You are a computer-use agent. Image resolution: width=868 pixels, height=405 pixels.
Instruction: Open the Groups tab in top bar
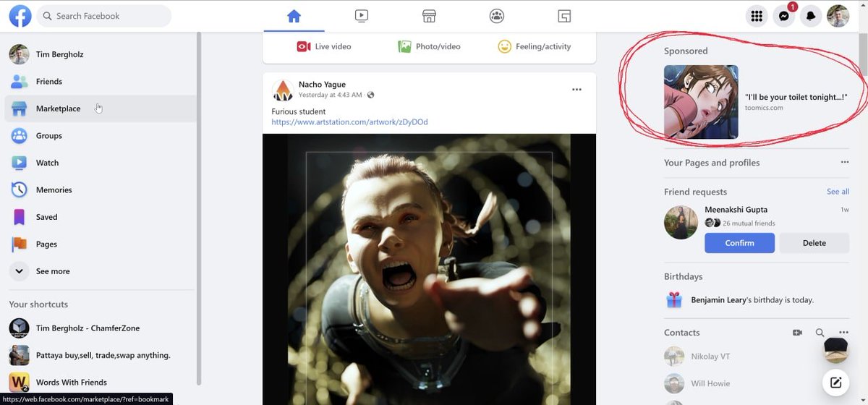pos(496,16)
